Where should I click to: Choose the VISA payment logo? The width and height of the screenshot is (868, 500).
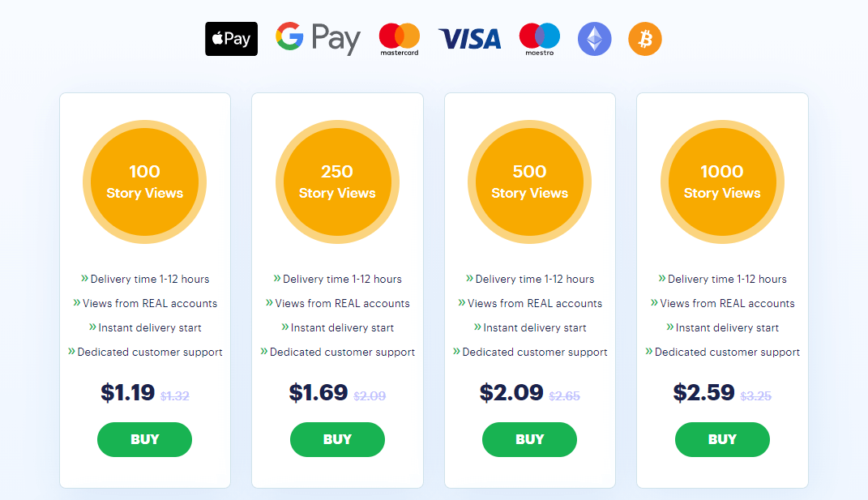pos(469,39)
